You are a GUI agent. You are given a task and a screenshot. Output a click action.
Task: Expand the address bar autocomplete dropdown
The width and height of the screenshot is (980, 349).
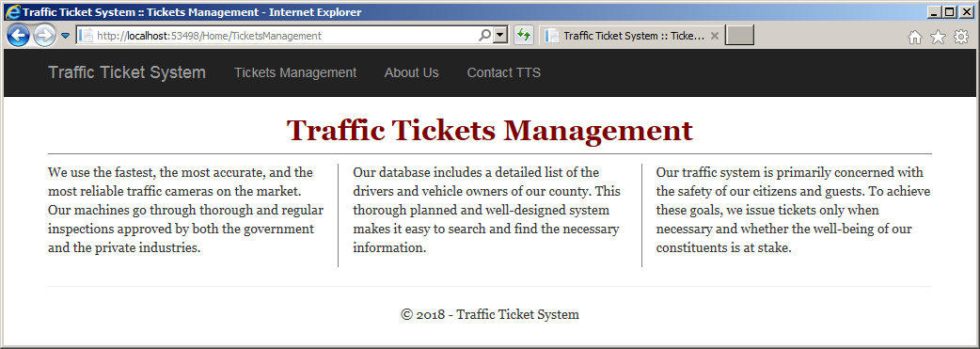click(500, 36)
